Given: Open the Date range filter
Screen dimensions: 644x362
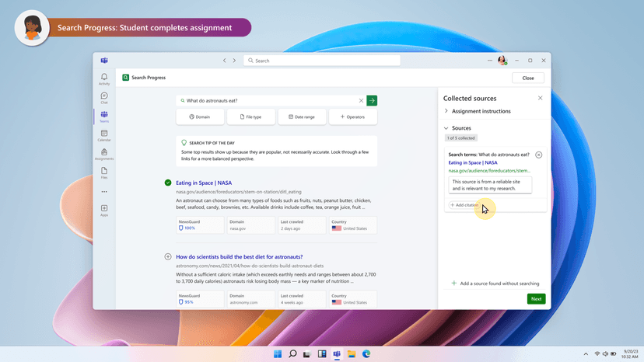Looking at the screenshot, I should (x=302, y=117).
